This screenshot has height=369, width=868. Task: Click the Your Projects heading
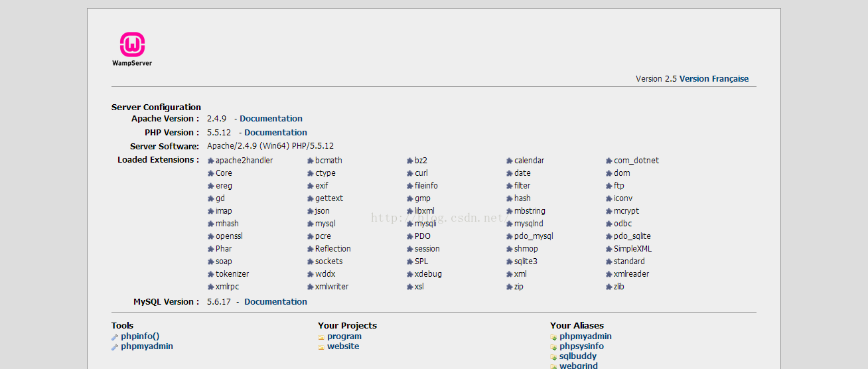pyautogui.click(x=347, y=325)
